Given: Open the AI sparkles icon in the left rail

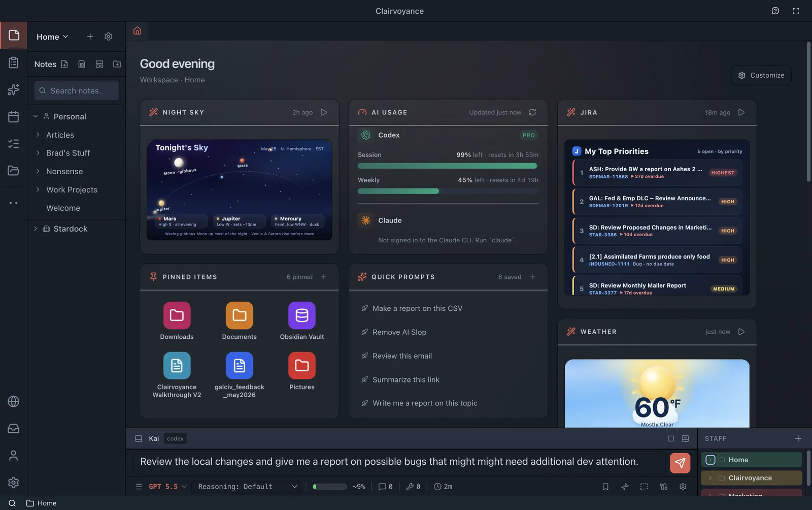Looking at the screenshot, I should tap(14, 89).
